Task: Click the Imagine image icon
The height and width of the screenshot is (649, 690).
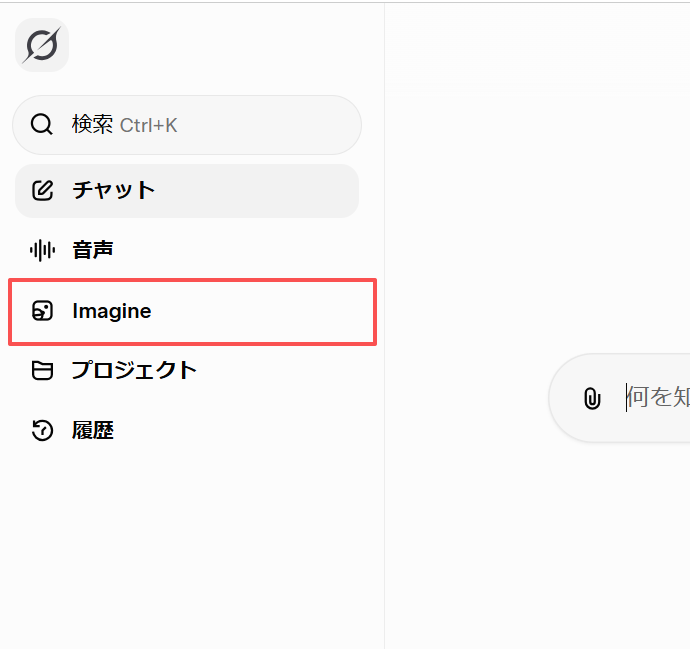Action: (x=42, y=311)
